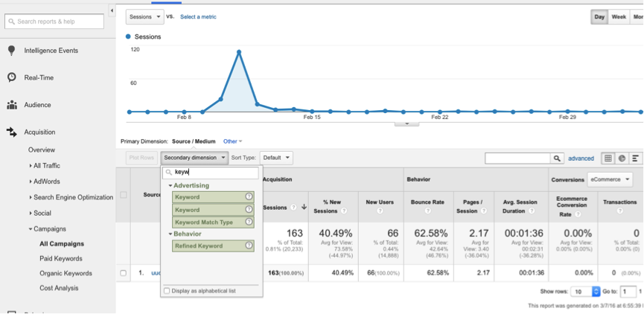Open Intelligence Events lightbulb icon

click(11, 51)
